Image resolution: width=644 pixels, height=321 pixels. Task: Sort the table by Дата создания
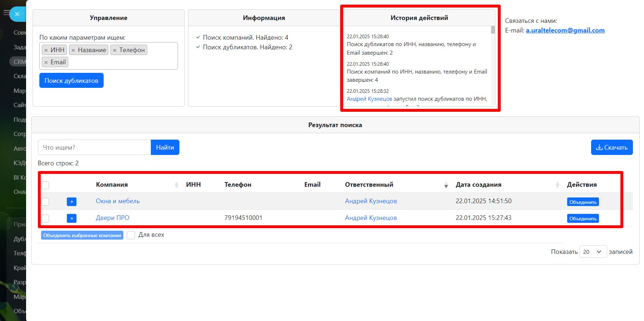point(558,185)
